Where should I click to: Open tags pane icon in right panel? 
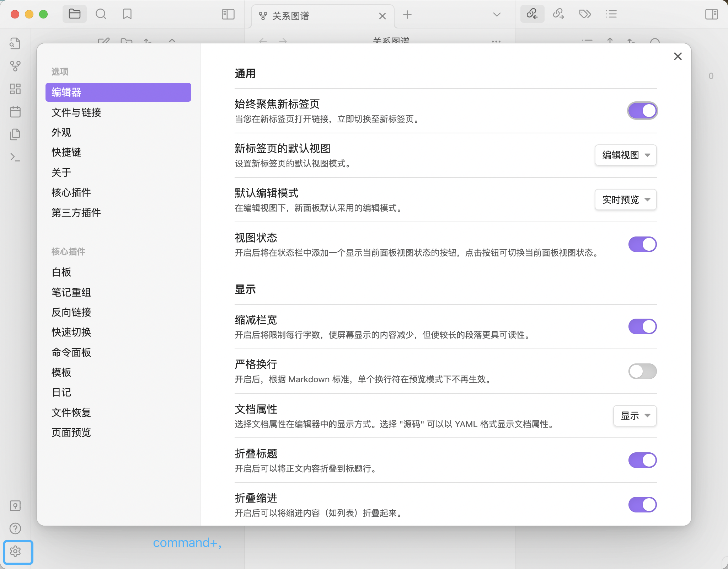(x=585, y=14)
